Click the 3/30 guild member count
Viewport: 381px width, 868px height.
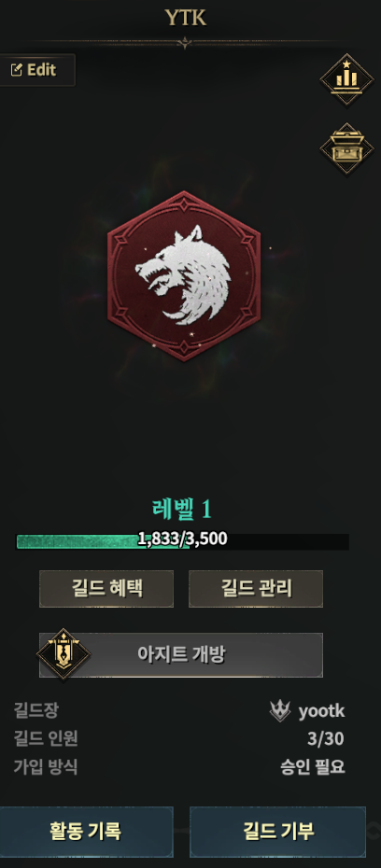pos(326,738)
